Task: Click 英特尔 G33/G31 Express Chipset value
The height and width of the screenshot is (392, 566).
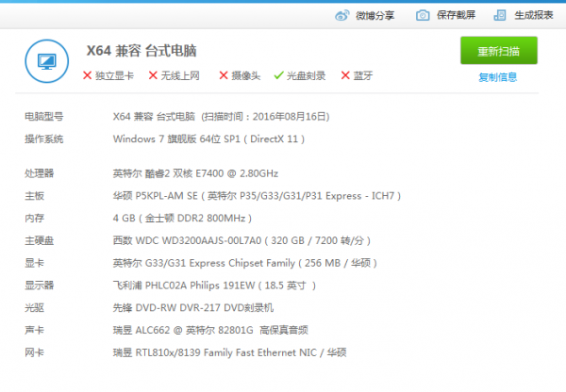Action: click(x=244, y=263)
